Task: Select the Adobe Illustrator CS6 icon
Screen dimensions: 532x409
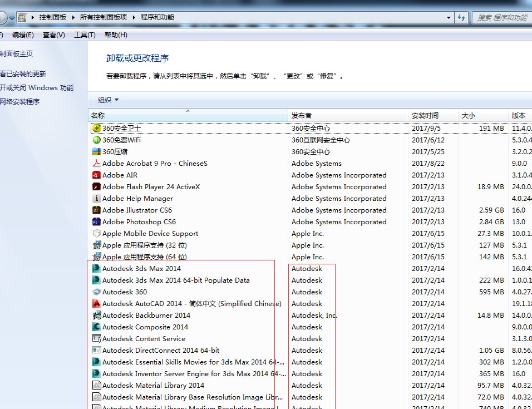Action: [x=96, y=210]
